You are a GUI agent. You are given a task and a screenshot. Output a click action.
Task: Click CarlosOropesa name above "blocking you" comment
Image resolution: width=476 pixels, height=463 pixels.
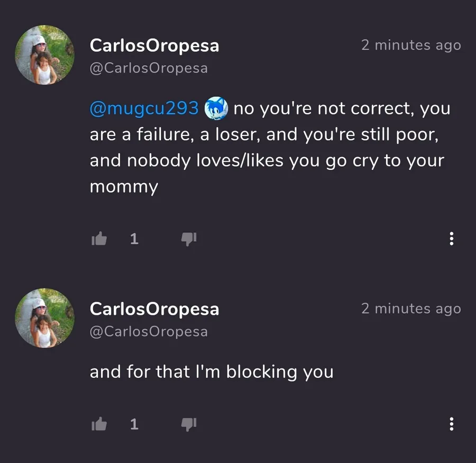click(x=154, y=309)
